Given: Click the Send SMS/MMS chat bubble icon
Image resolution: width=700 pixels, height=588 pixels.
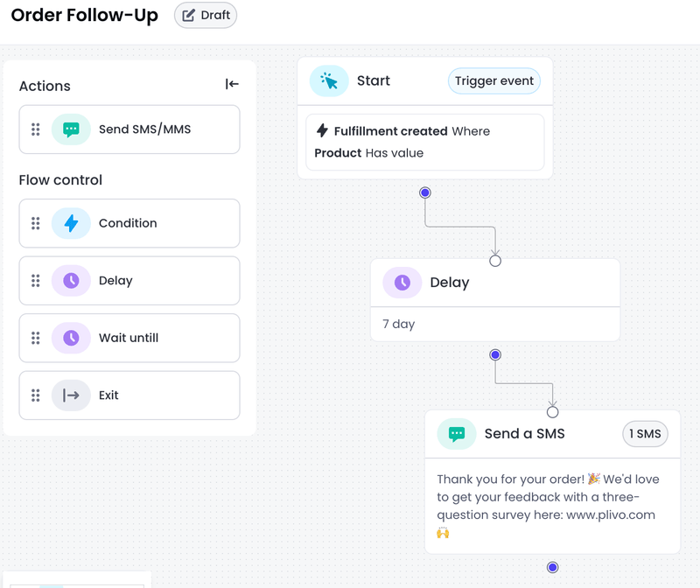Looking at the screenshot, I should point(71,129).
